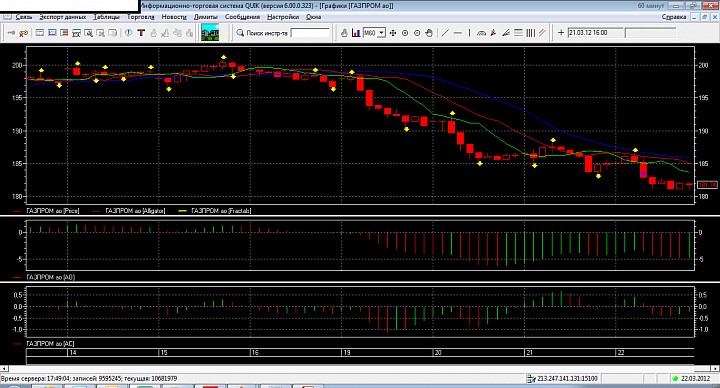This screenshot has height=388, width=720.
Task: Open the Справка menu
Action: [x=674, y=17]
